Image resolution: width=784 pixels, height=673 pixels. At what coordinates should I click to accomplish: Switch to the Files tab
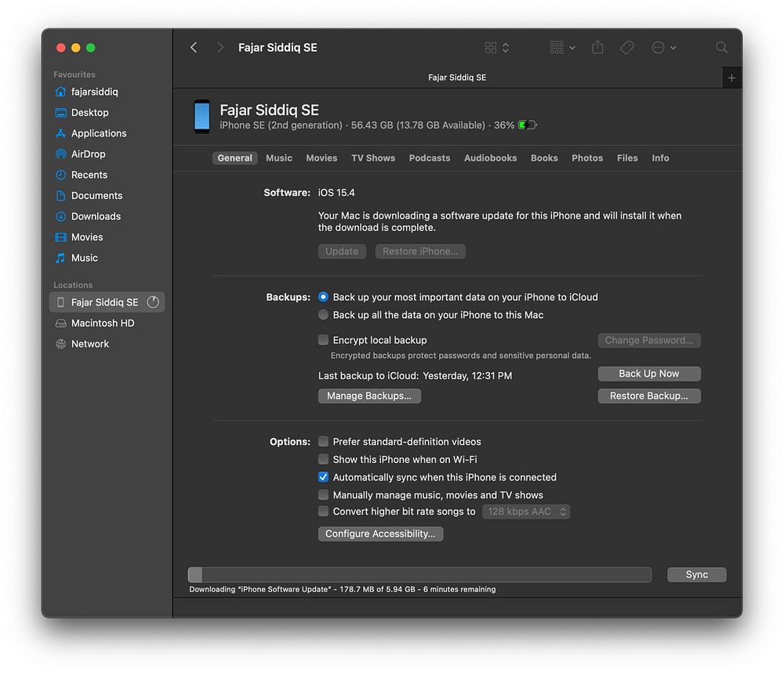click(x=627, y=158)
